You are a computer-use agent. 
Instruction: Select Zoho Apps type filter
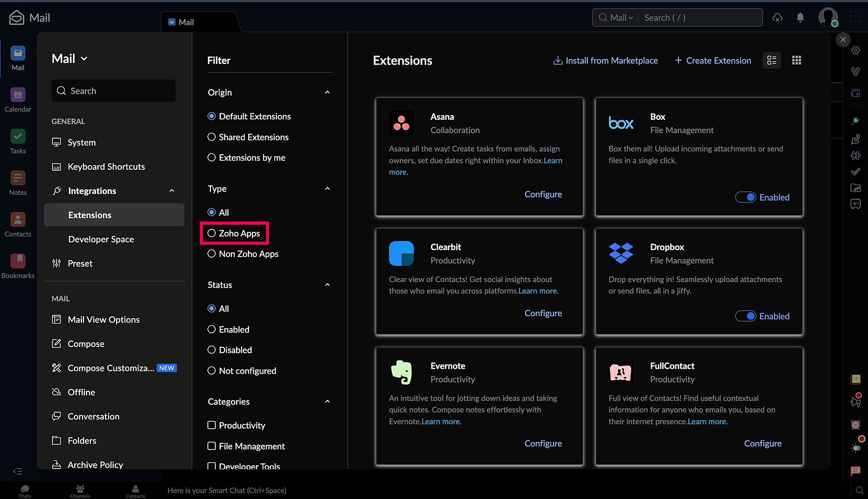click(x=234, y=233)
